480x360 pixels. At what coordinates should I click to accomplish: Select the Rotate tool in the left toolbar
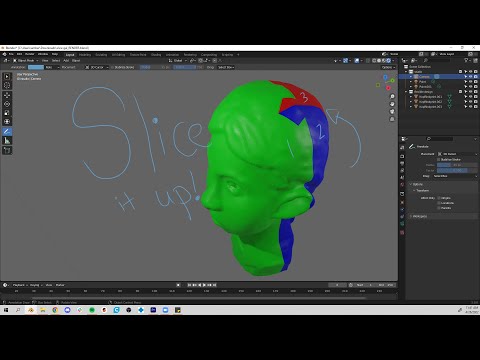tap(7, 104)
